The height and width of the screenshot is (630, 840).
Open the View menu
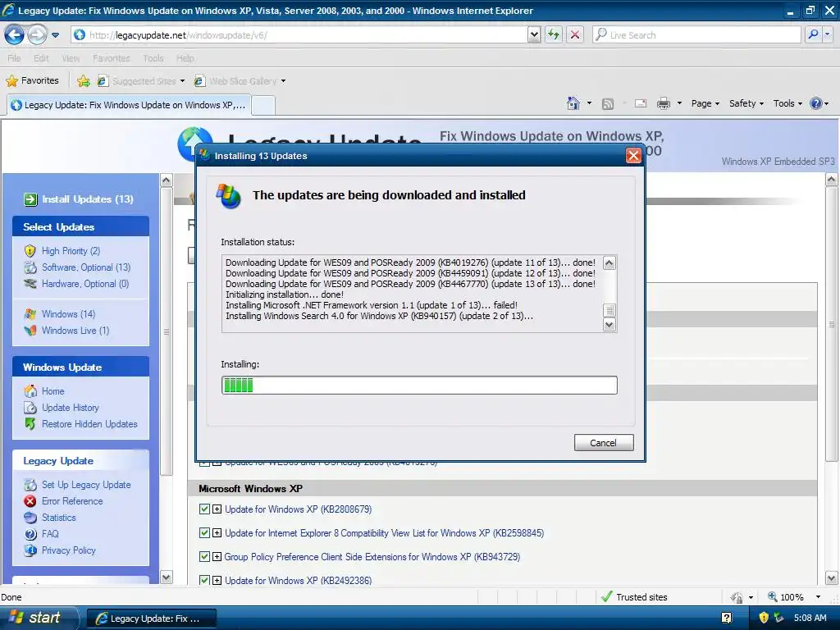coord(71,58)
